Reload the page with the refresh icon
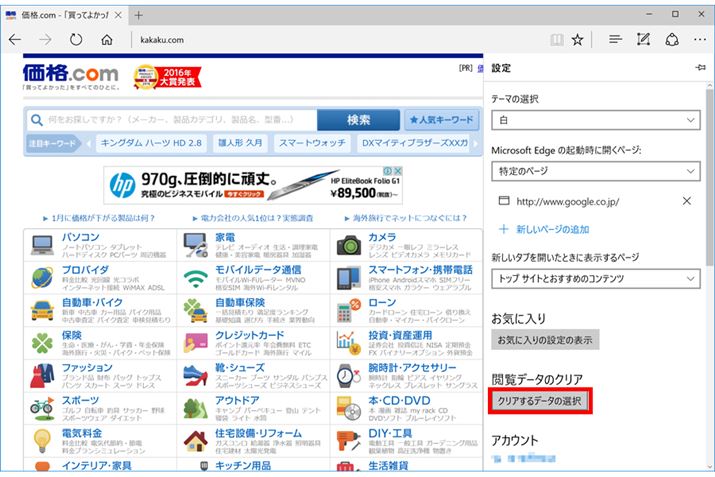 76,40
